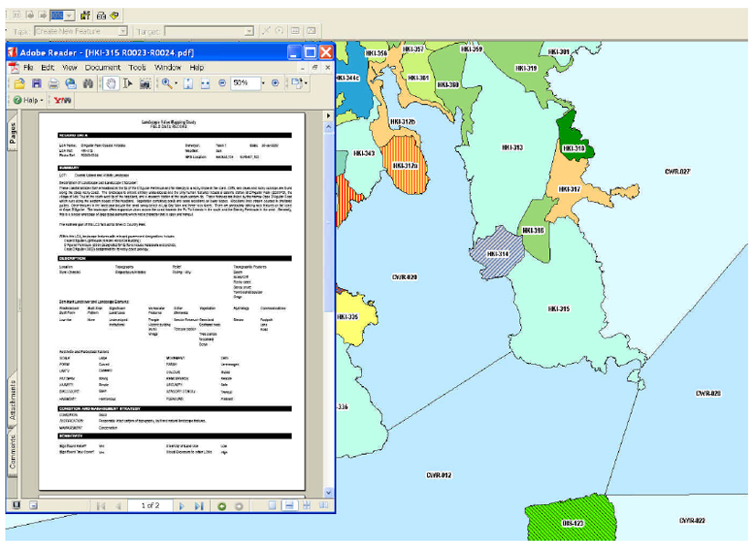Click the up arrow of document scrollbar
756x547 pixels.
pos(329,127)
